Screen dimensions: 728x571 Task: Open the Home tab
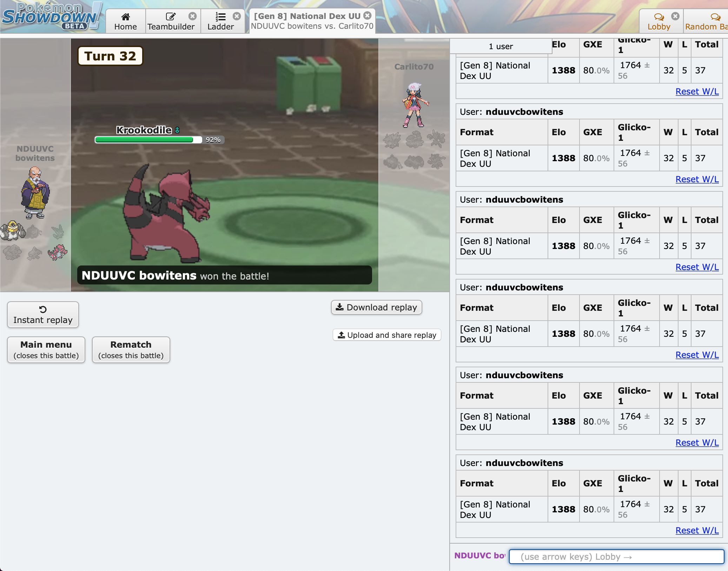point(125,22)
